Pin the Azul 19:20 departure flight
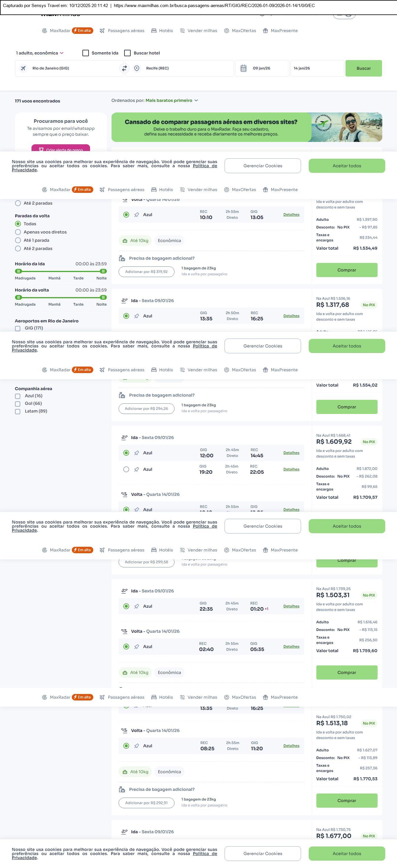Image resolution: width=397 pixels, height=868 pixels. [137, 469]
